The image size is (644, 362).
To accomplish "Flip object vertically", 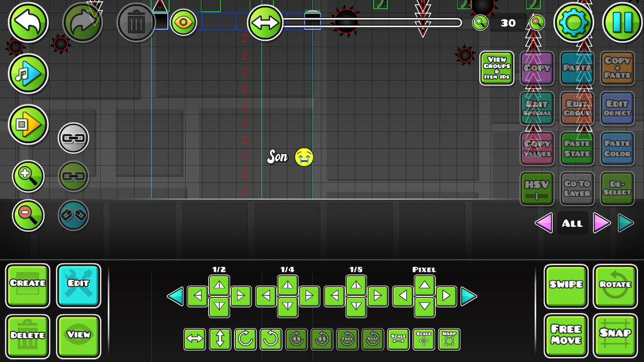I will 220,339.
